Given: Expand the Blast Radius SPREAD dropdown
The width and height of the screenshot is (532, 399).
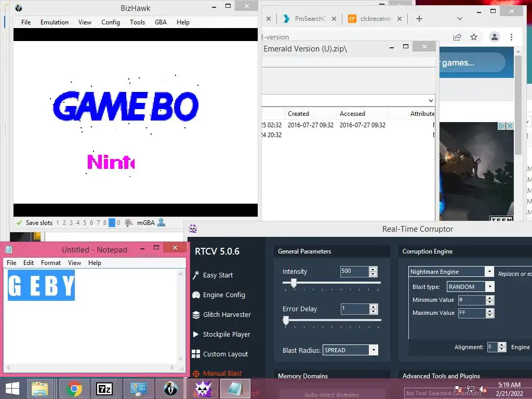Looking at the screenshot, I should [374, 350].
